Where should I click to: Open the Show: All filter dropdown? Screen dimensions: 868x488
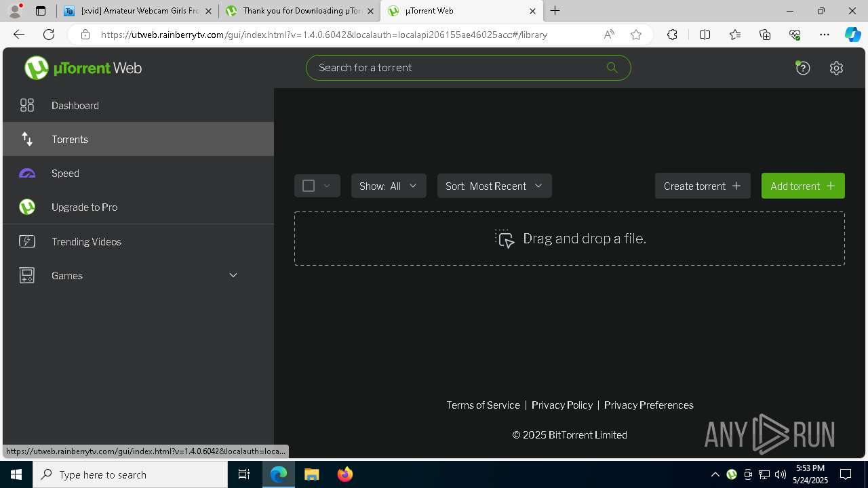click(x=389, y=186)
